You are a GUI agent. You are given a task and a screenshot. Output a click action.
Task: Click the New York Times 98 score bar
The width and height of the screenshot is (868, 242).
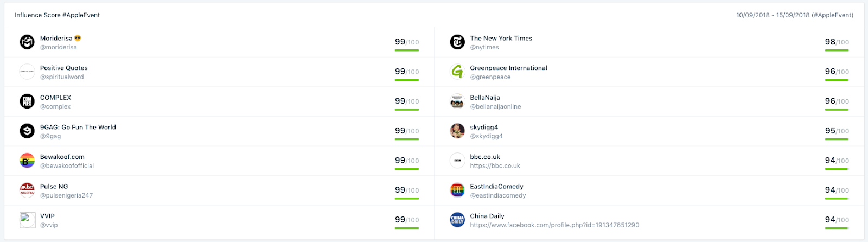[x=837, y=50]
